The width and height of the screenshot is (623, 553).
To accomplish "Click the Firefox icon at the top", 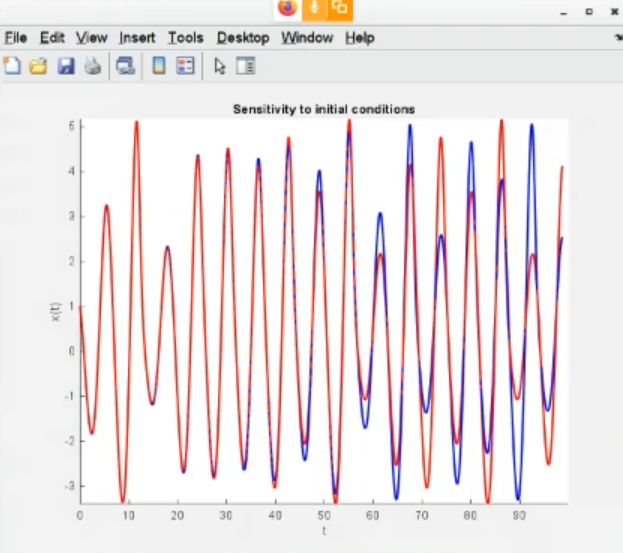I will pos(287,9).
